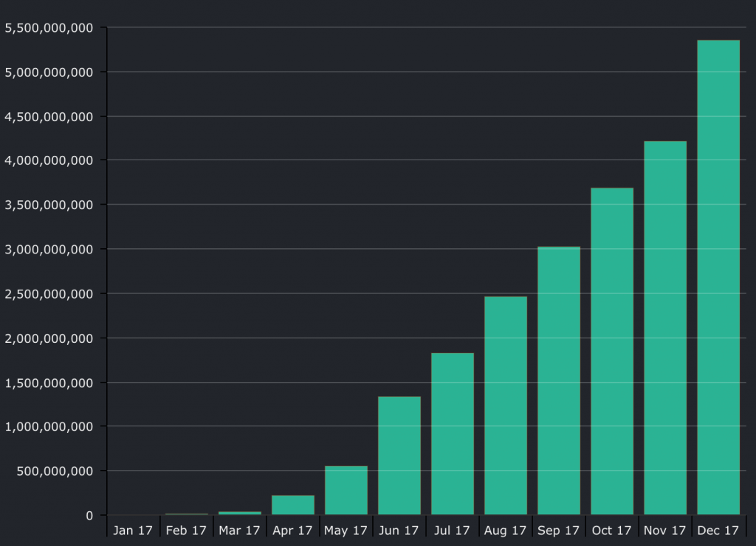756x546 pixels.
Task: Click the Oct 17 green bar
Action: tap(611, 351)
